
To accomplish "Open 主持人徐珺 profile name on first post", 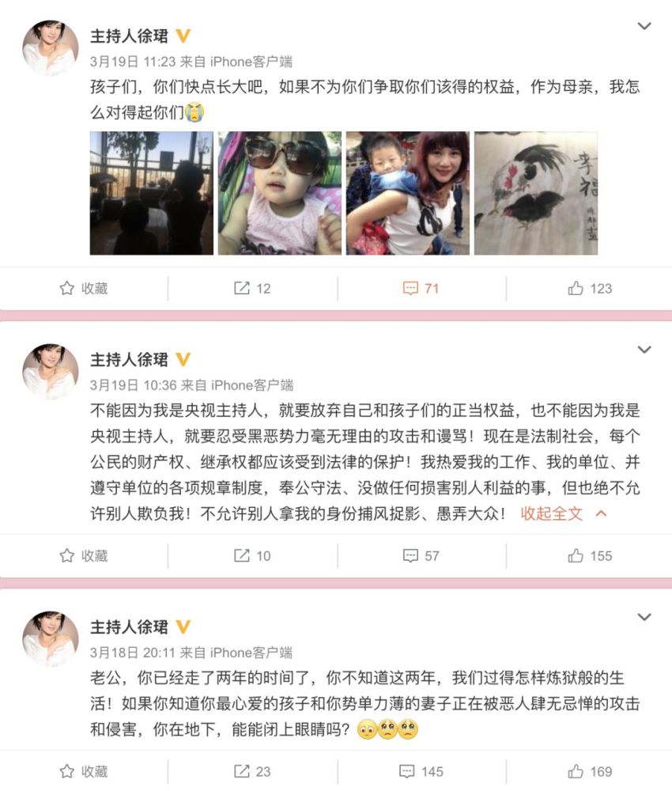I will coord(129,36).
